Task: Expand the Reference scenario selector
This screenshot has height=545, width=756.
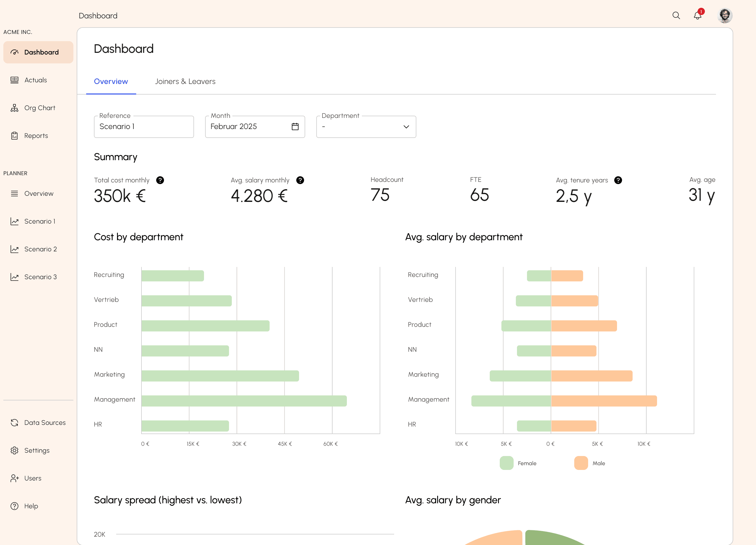Action: (144, 127)
